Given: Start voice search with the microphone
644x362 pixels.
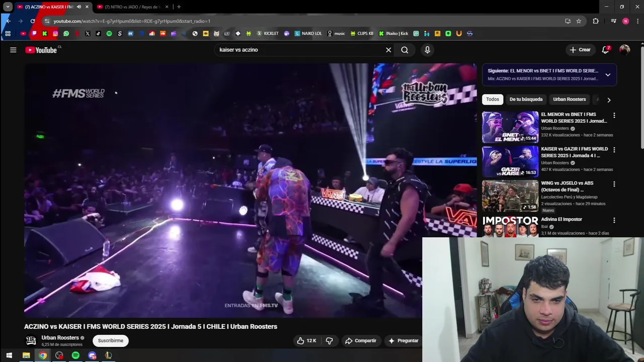Looking at the screenshot, I should coord(427,50).
